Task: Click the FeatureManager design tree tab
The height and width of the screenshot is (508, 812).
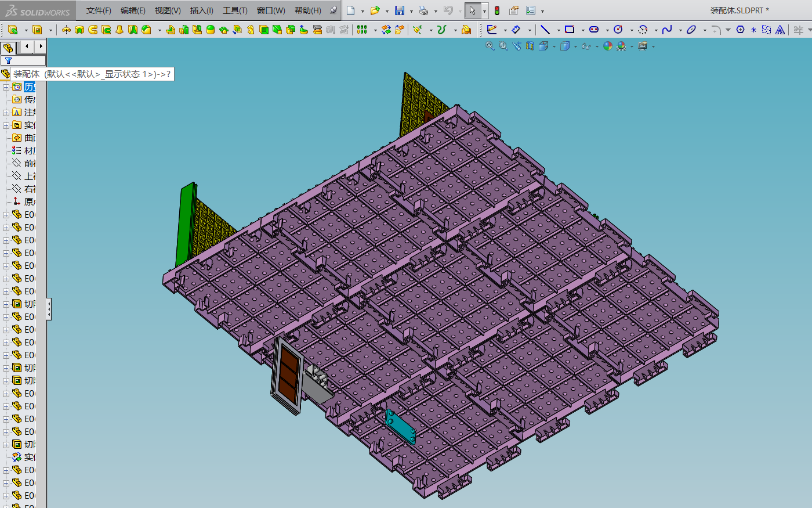Action: 8,48
